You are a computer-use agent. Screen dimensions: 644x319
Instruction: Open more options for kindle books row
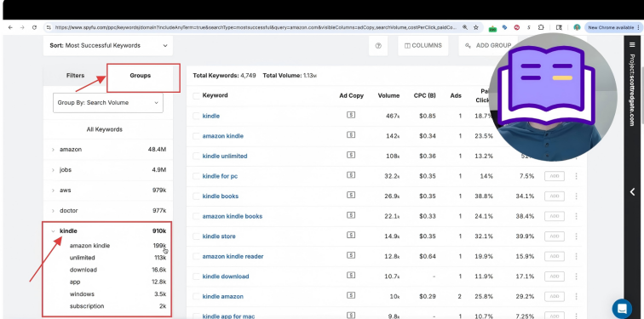pyautogui.click(x=576, y=196)
